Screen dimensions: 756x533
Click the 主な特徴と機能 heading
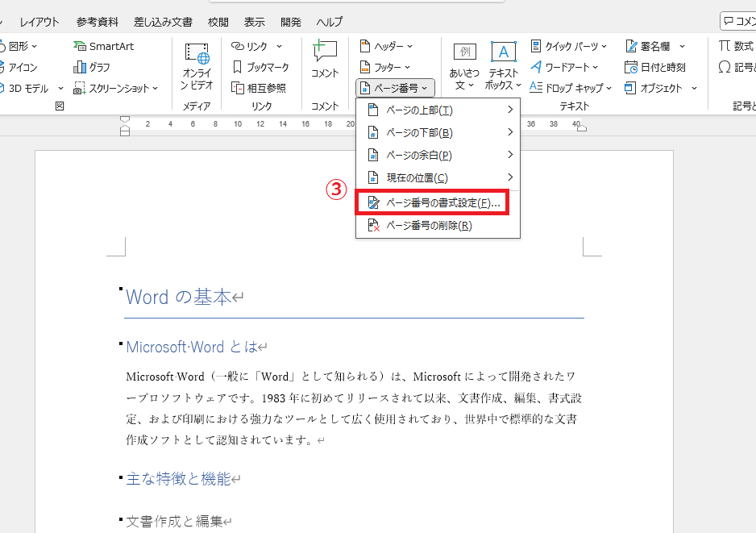point(178,479)
